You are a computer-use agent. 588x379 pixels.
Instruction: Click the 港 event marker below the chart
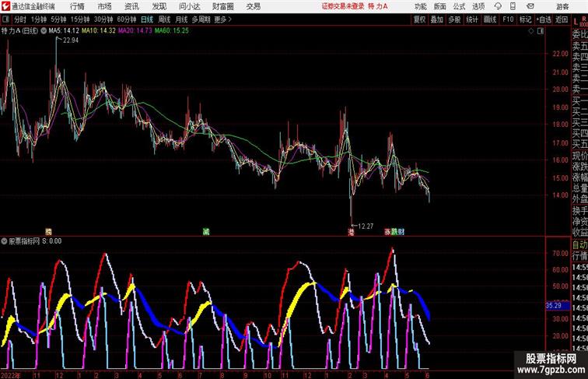coord(351,232)
